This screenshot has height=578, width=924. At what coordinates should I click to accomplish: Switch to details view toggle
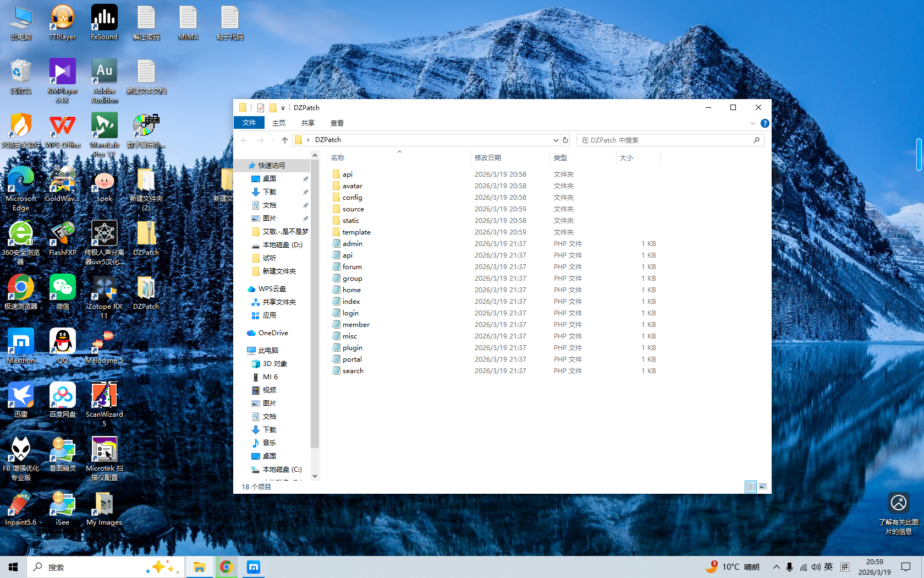(x=751, y=487)
